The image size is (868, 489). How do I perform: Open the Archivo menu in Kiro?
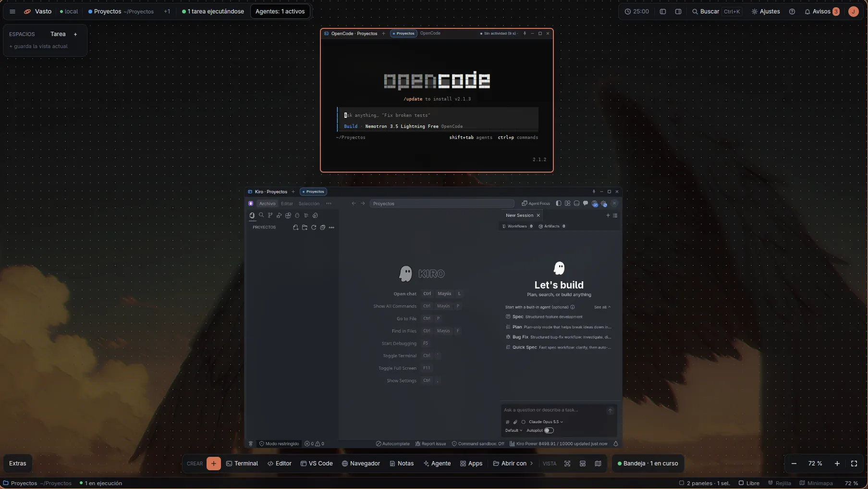coord(268,204)
